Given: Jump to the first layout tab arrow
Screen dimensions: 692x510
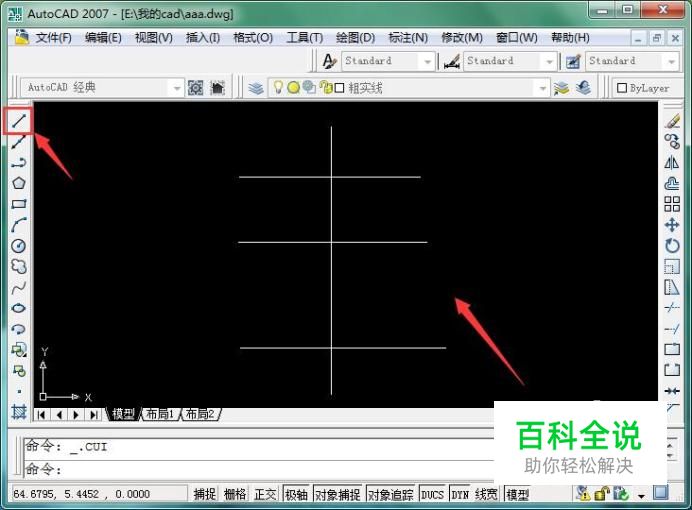Looking at the screenshot, I should [x=41, y=415].
